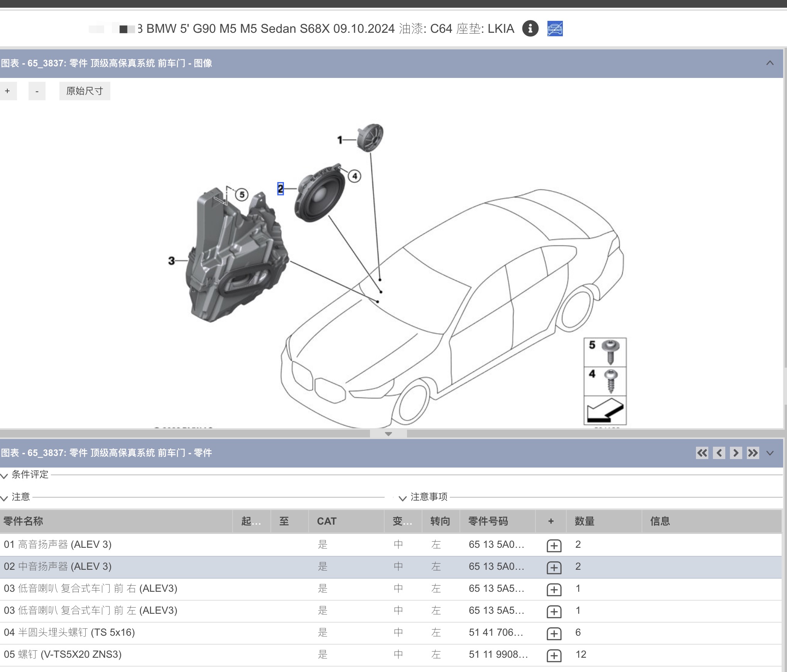Click the vertical scrollbar on right edge
This screenshot has height=672, width=787.
[785, 208]
